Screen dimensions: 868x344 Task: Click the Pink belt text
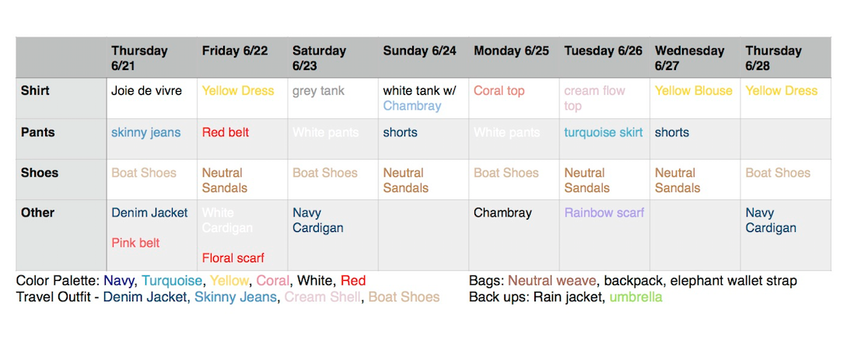pos(135,243)
